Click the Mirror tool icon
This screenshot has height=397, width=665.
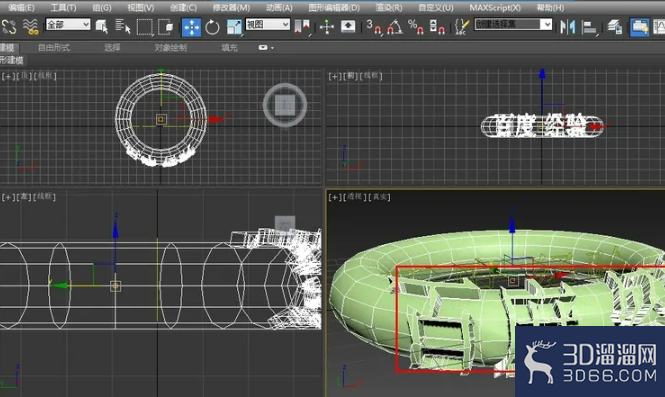click(x=568, y=27)
